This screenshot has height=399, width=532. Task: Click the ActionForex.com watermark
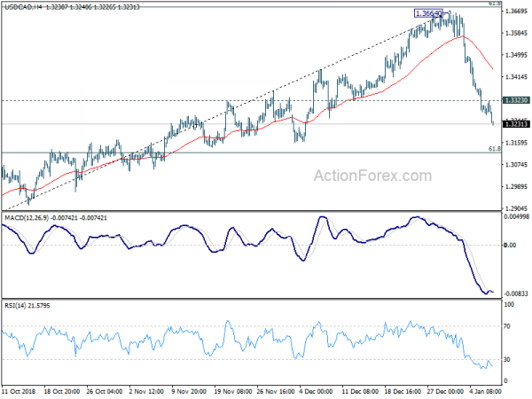[372, 176]
